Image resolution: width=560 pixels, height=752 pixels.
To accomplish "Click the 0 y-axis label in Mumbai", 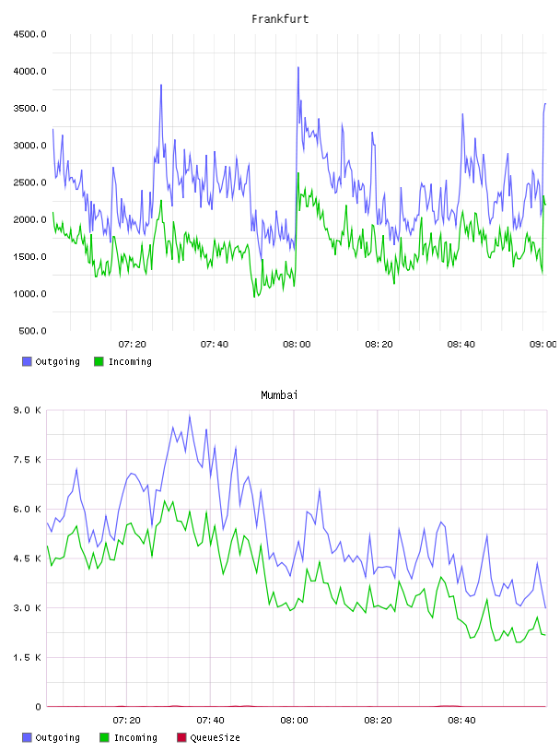I will 38,707.
